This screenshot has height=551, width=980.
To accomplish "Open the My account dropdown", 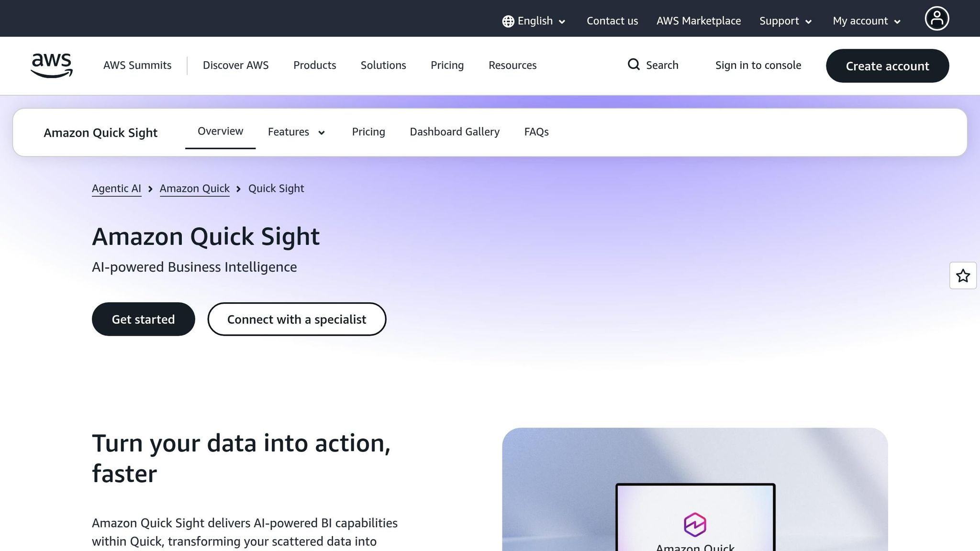I will point(867,21).
